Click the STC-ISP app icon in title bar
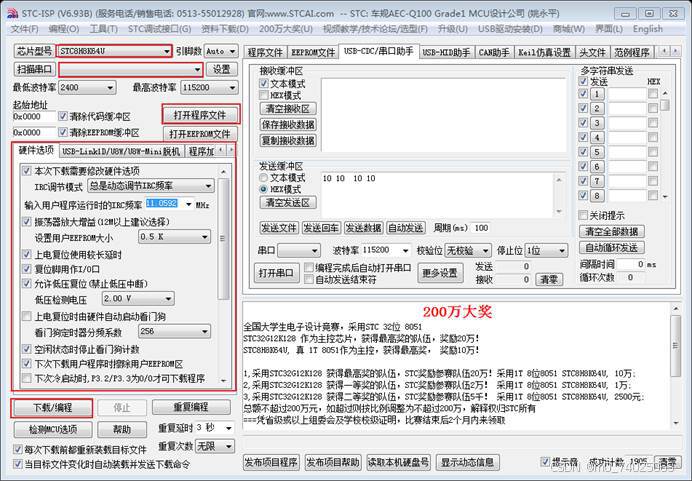The image size is (692, 481). coord(12,14)
